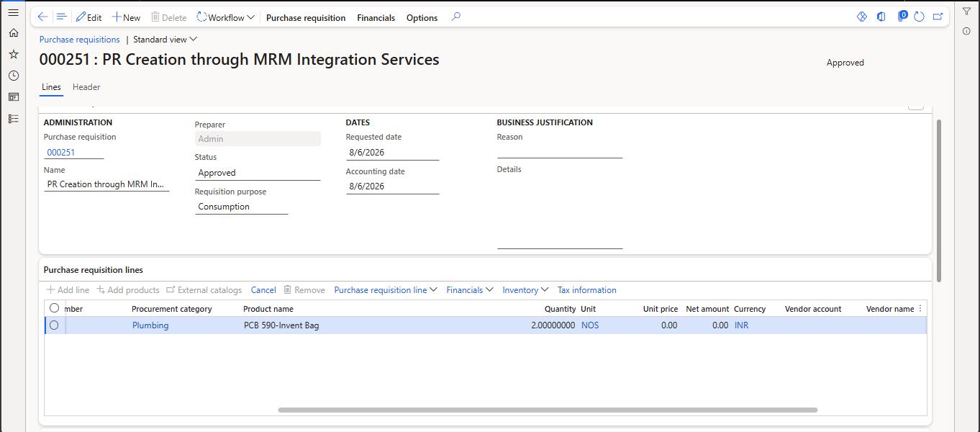Click the Purchase requisition lines section heading
Screen dimensions: 980x432
pyautogui.click(x=94, y=270)
